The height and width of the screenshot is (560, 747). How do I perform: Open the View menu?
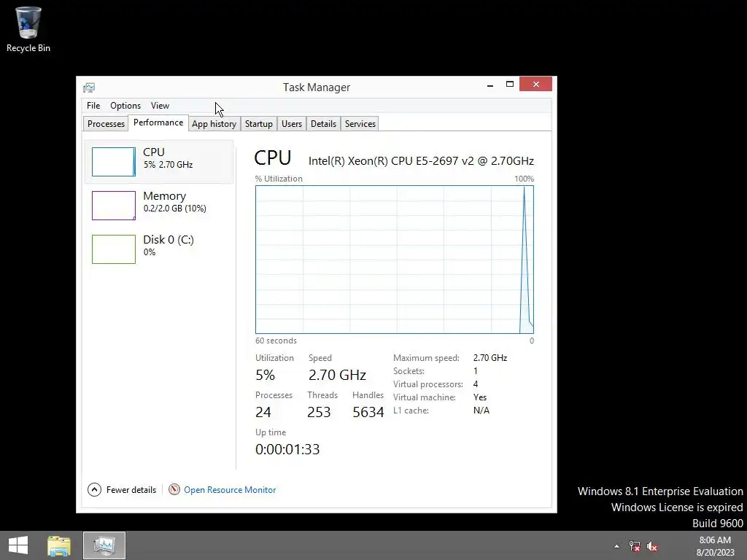coord(160,106)
